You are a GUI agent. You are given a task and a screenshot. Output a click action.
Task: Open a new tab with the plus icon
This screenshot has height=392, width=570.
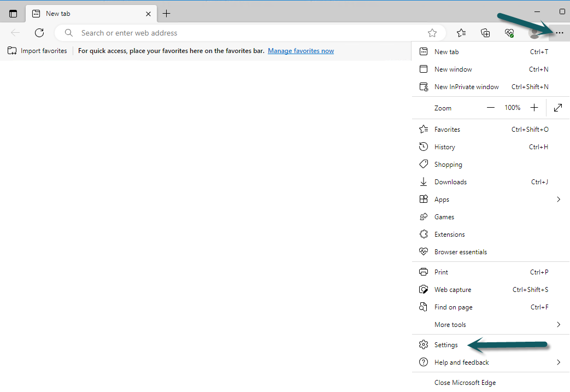point(166,14)
